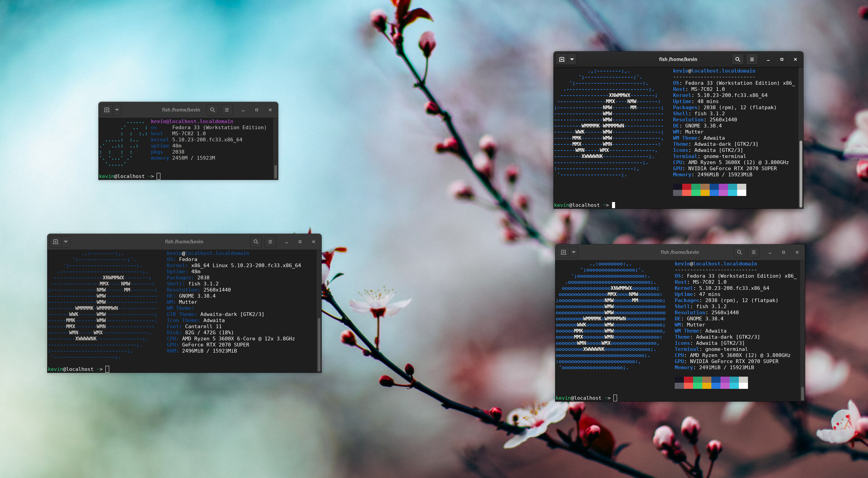Close the terminal showing "Disk: 82G / 472G (18%)"
Viewport: 868px width, 478px height.
pyautogui.click(x=314, y=242)
